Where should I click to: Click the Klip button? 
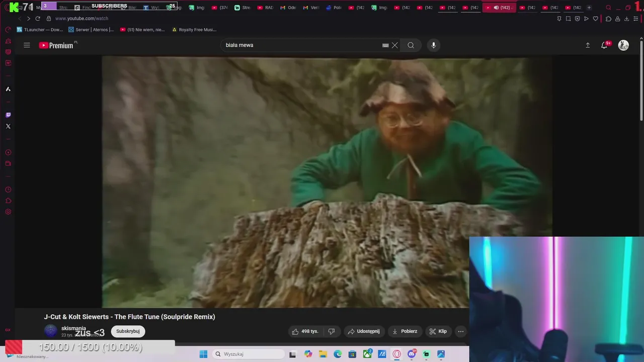point(438,331)
